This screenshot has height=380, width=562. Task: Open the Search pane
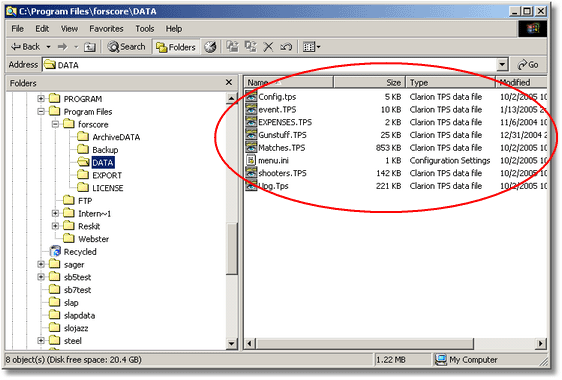(126, 47)
